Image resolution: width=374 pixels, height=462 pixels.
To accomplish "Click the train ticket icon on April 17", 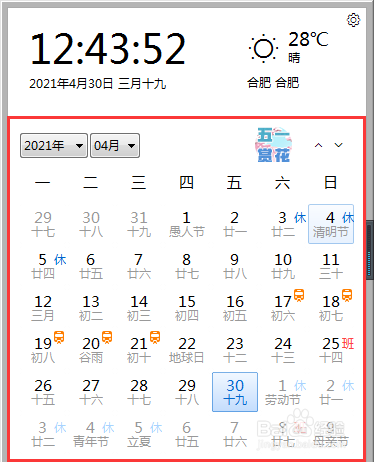I will (299, 295).
